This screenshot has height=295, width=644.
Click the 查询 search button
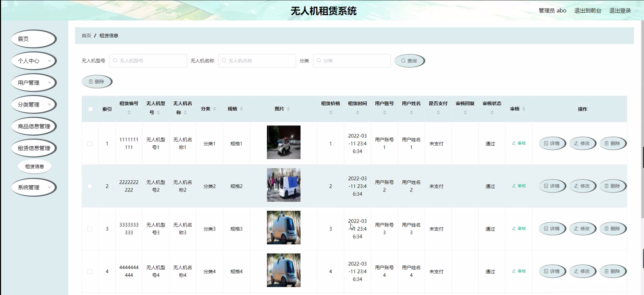409,61
